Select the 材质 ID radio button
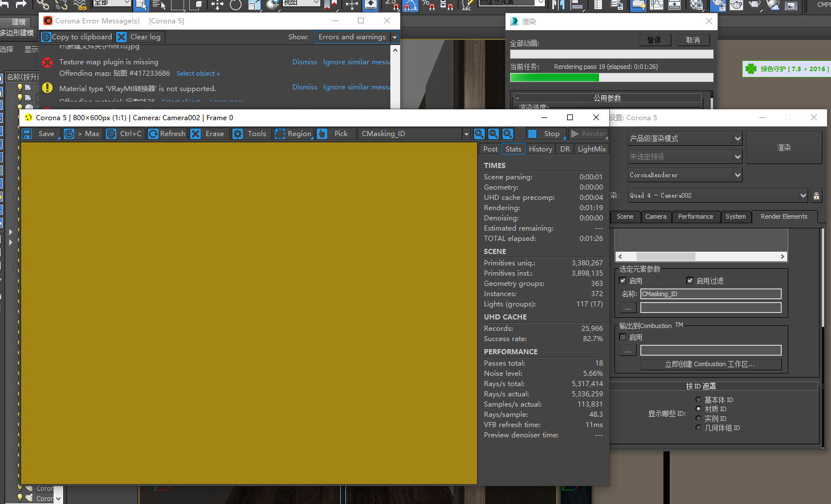831x504 pixels. 698,409
